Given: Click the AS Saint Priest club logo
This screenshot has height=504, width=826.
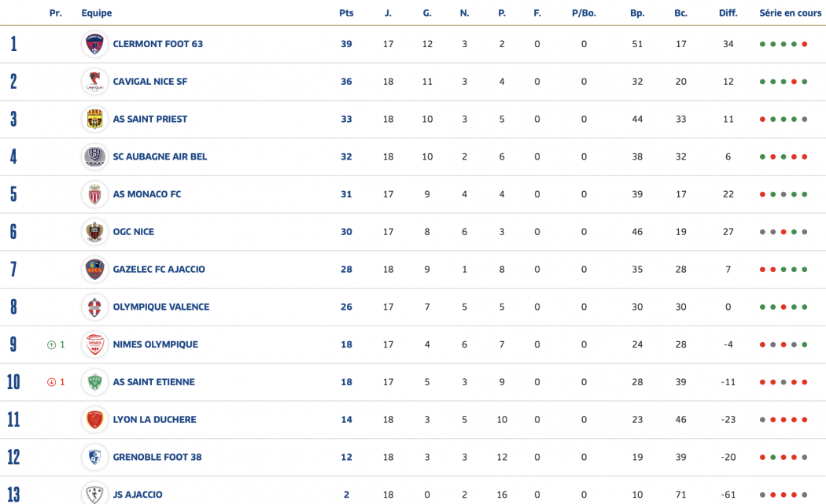Looking at the screenshot, I should (94, 120).
